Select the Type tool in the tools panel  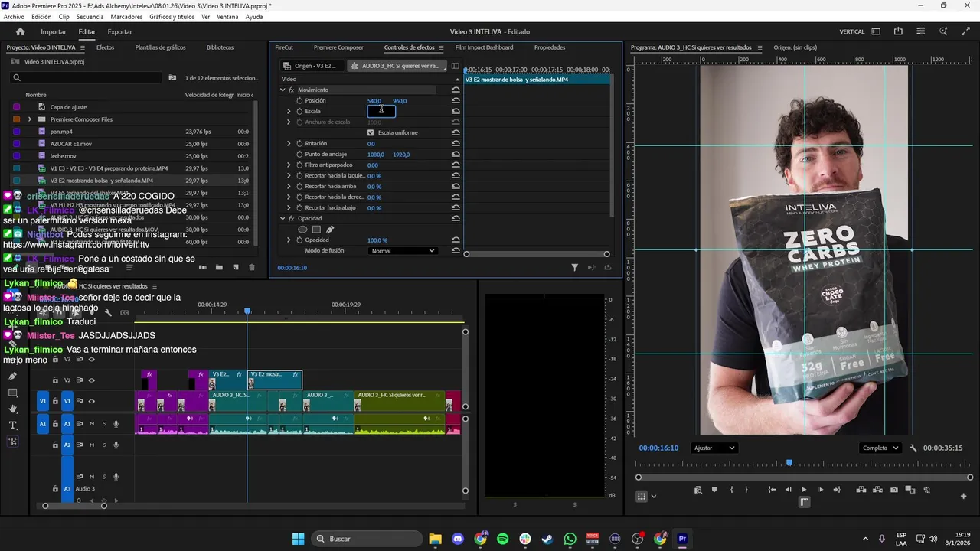pyautogui.click(x=12, y=425)
